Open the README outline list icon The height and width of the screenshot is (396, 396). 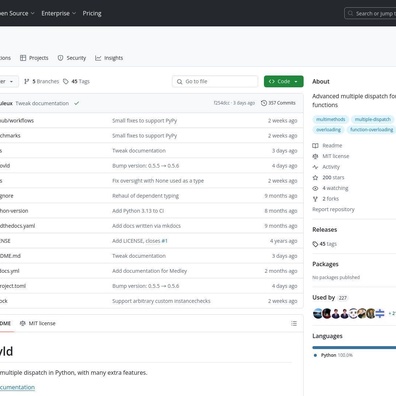tap(294, 323)
